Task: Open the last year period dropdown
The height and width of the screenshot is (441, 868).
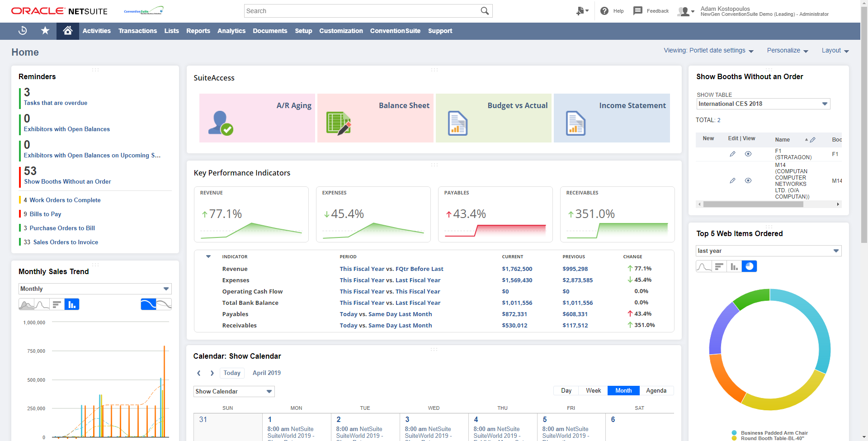Action: (x=769, y=251)
